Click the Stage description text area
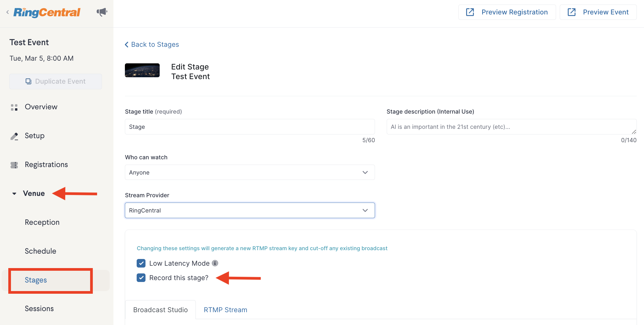Viewport: 644px width, 325px height. click(x=511, y=127)
